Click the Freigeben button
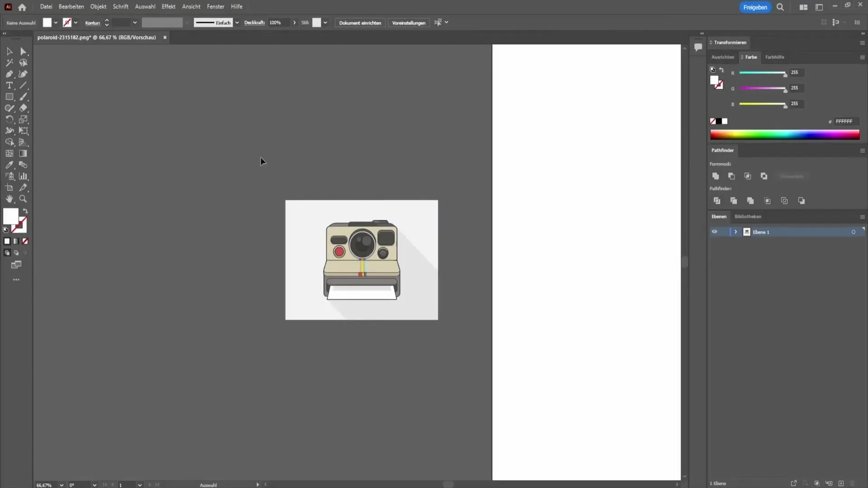The height and width of the screenshot is (488, 868). tap(755, 7)
